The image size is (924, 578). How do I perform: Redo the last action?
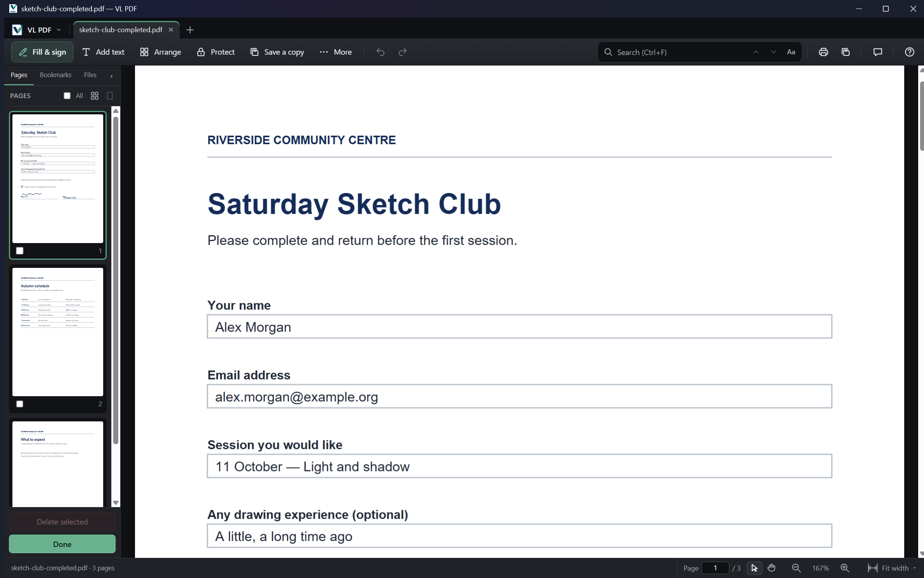click(x=403, y=52)
